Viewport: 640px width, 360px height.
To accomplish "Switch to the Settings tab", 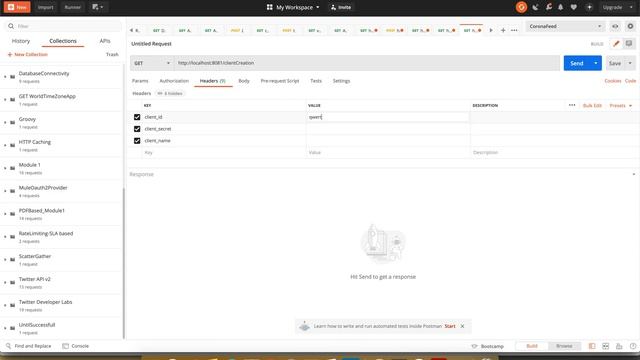I will [341, 81].
